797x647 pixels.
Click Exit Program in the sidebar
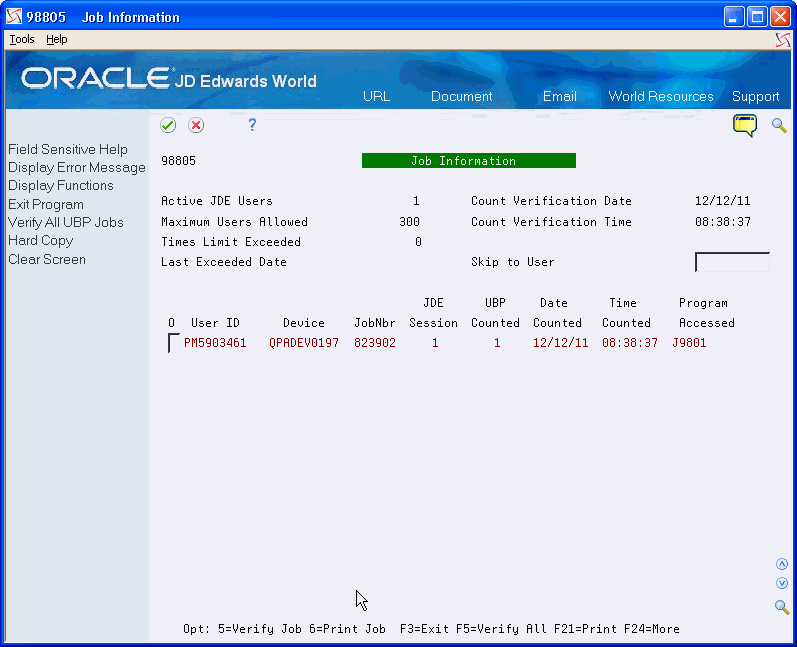46,204
